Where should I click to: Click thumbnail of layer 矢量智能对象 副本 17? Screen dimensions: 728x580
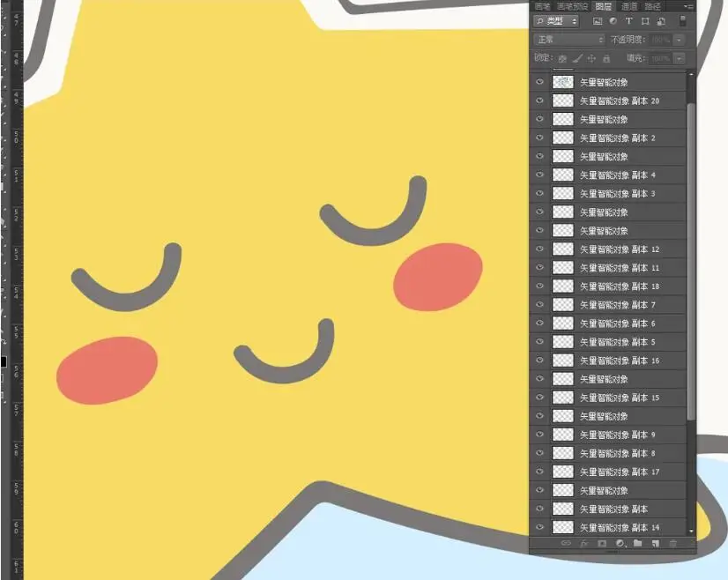(x=562, y=472)
